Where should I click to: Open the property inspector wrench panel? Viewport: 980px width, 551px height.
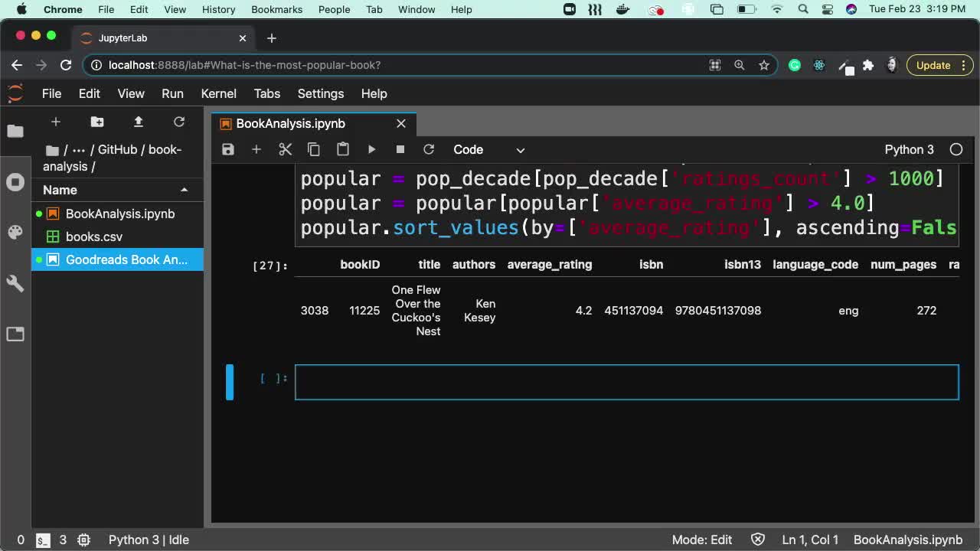tap(15, 283)
